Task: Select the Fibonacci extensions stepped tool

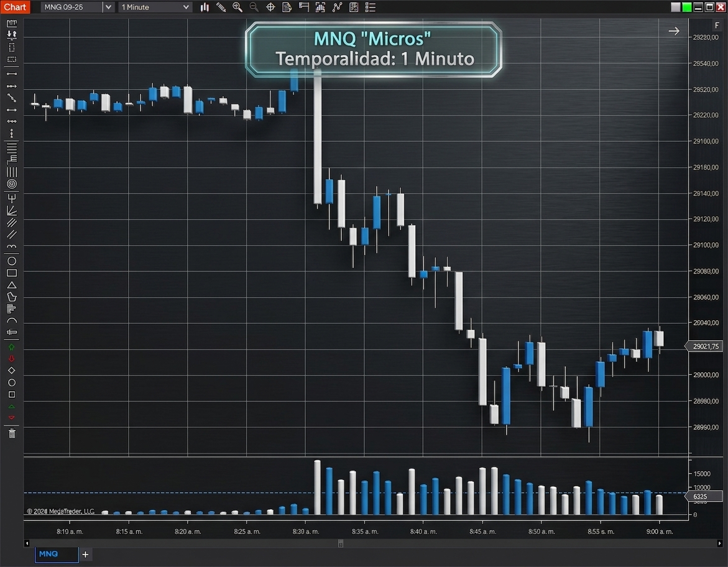Action: coord(12,160)
